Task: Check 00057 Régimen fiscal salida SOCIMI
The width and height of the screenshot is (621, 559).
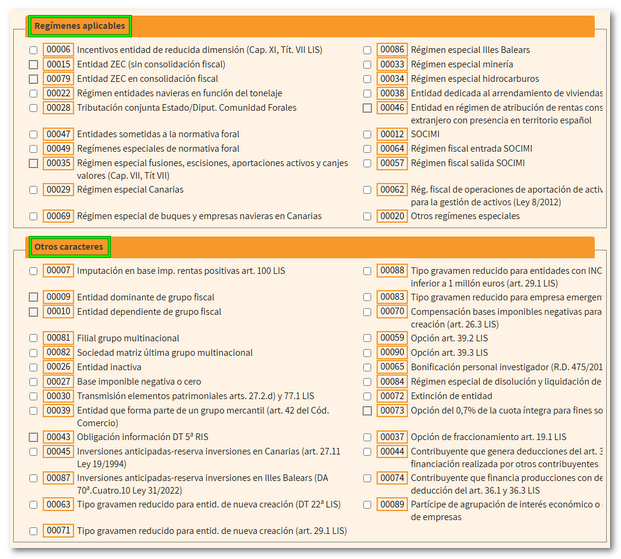Action: click(x=367, y=163)
